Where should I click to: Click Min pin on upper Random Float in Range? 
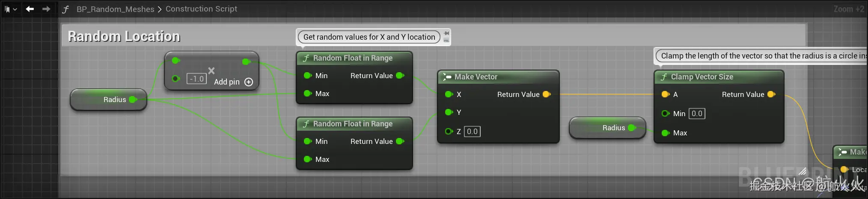click(x=308, y=76)
